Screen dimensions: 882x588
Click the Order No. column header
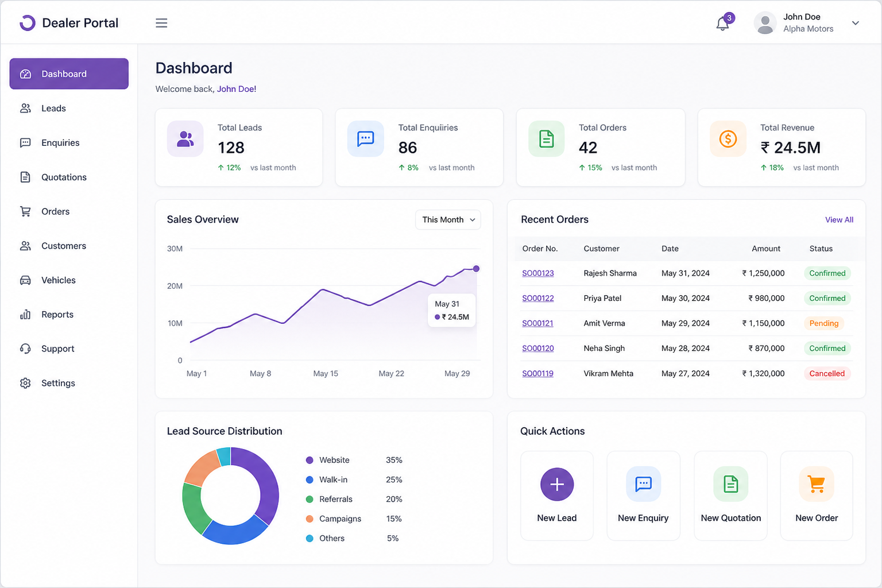[540, 249]
